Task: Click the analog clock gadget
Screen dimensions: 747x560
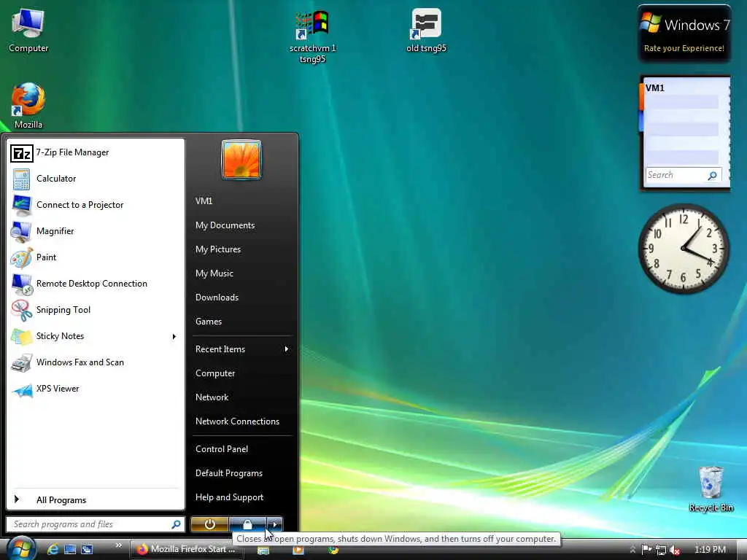Action: 684,249
